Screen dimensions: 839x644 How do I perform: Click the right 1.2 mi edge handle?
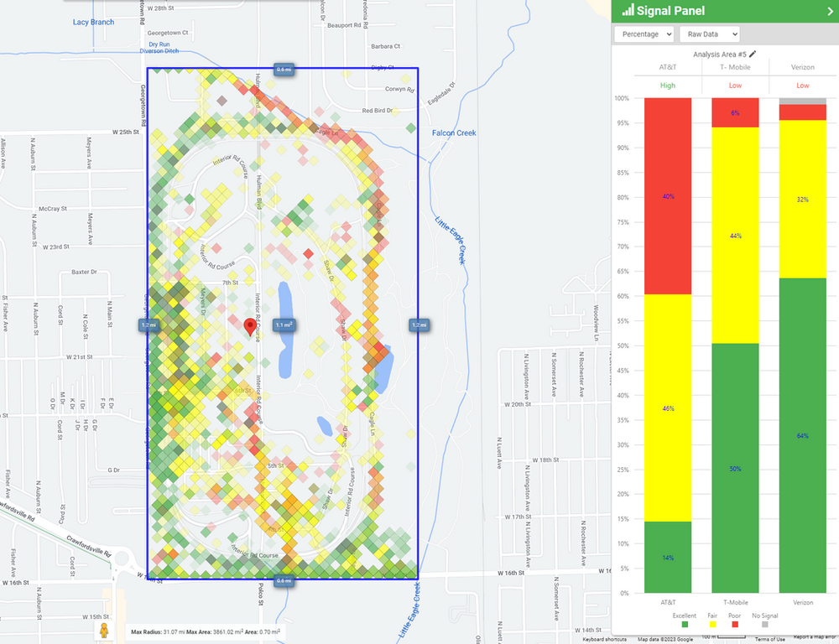419,325
